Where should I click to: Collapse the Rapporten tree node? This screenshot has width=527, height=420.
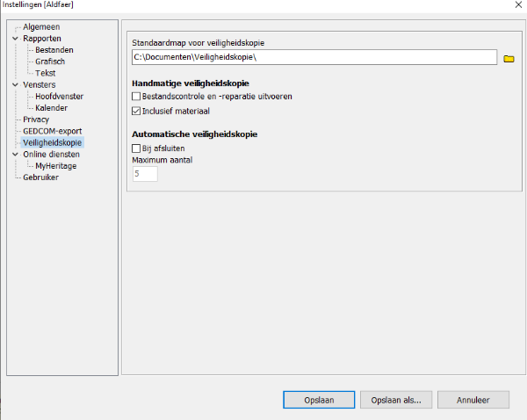(x=15, y=39)
